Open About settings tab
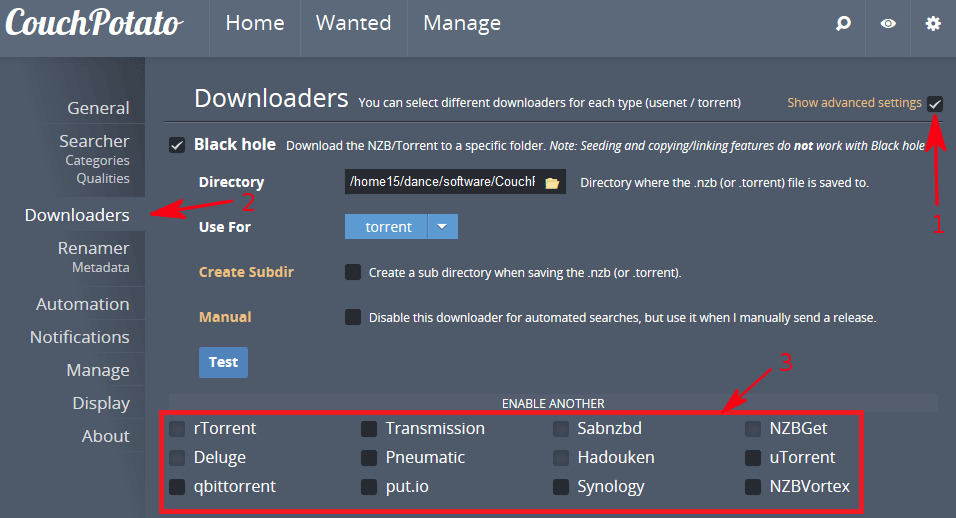Screen dimensions: 956x518 [x=106, y=436]
